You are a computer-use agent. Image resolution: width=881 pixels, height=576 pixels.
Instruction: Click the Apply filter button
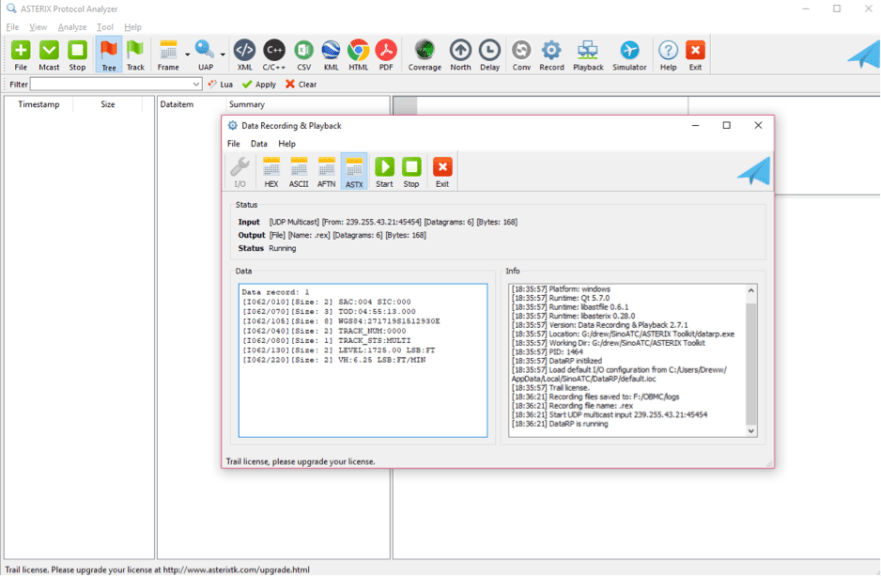coord(259,85)
